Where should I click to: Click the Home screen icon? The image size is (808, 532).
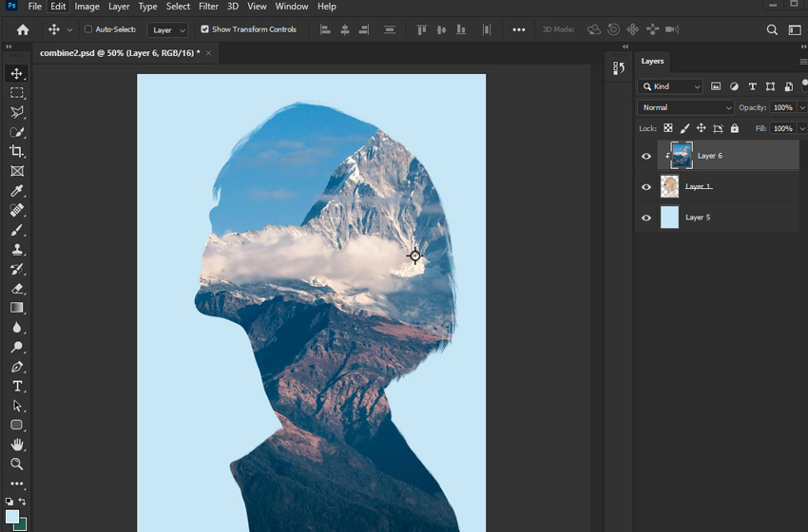coord(23,29)
